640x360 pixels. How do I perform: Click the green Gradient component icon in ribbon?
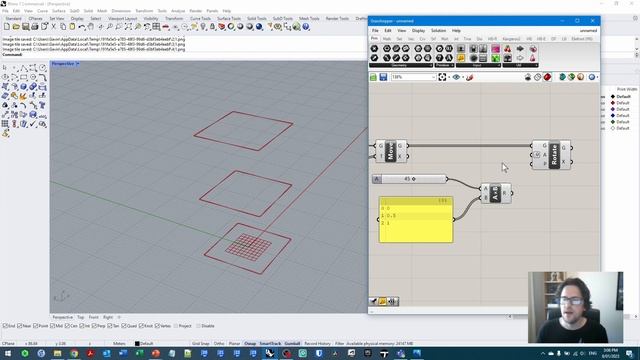pos(496,58)
